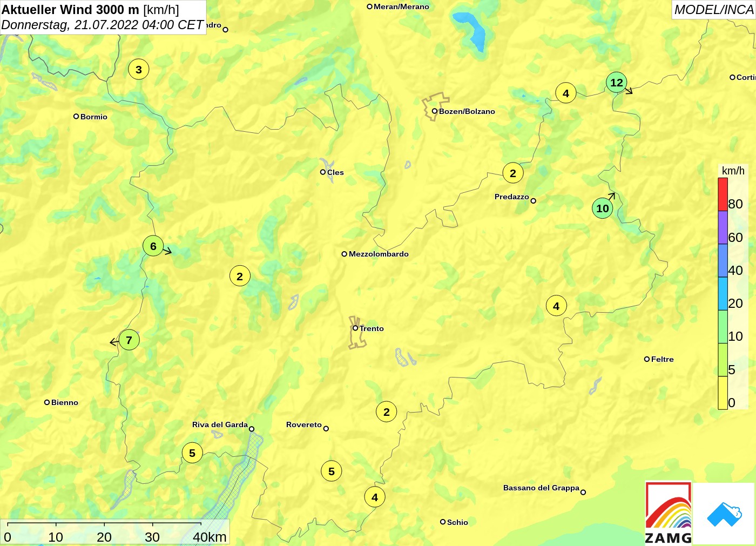This screenshot has height=546, width=756.
Task: Click the Meran/Merano city dot
Action: click(x=369, y=6)
